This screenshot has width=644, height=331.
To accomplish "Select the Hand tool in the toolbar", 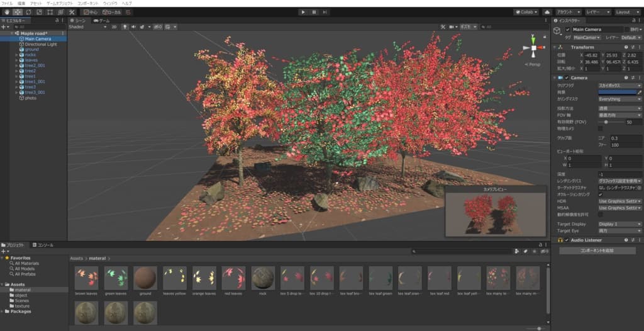I will (x=6, y=12).
